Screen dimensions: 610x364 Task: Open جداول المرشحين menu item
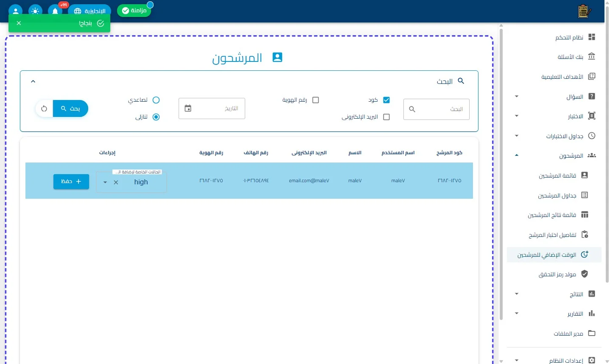point(554,195)
